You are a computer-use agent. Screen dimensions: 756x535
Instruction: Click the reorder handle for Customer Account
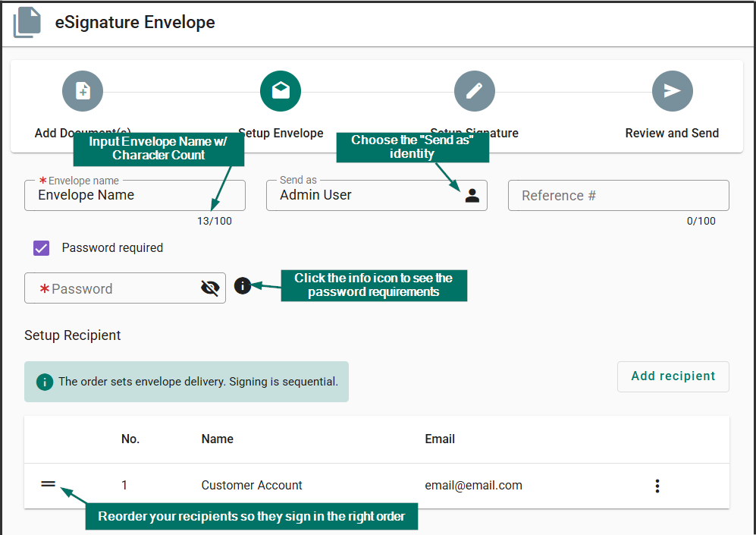(x=48, y=483)
